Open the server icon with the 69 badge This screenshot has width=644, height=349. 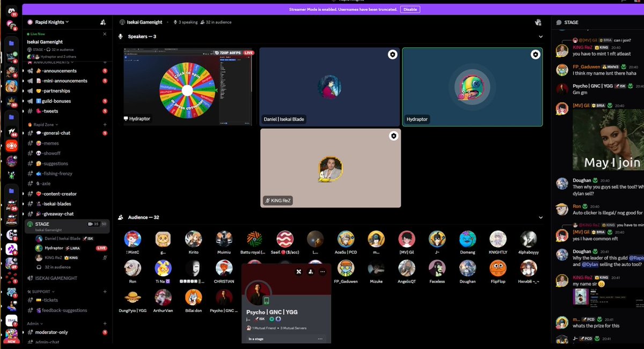pyautogui.click(x=11, y=263)
